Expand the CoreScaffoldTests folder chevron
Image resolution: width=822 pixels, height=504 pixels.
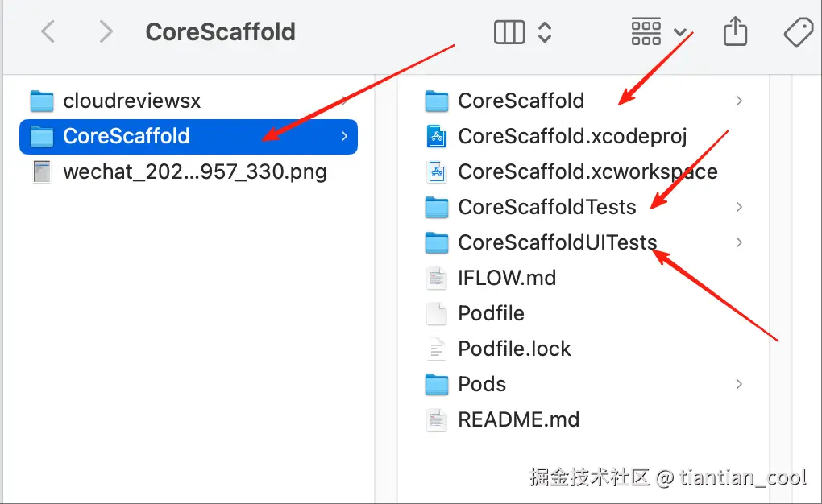click(x=739, y=207)
